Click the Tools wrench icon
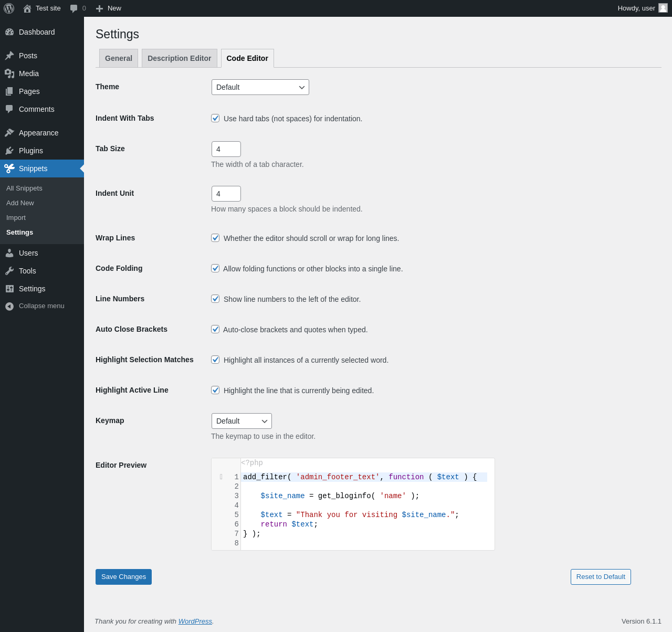This screenshot has height=632, width=672. pos(9,271)
